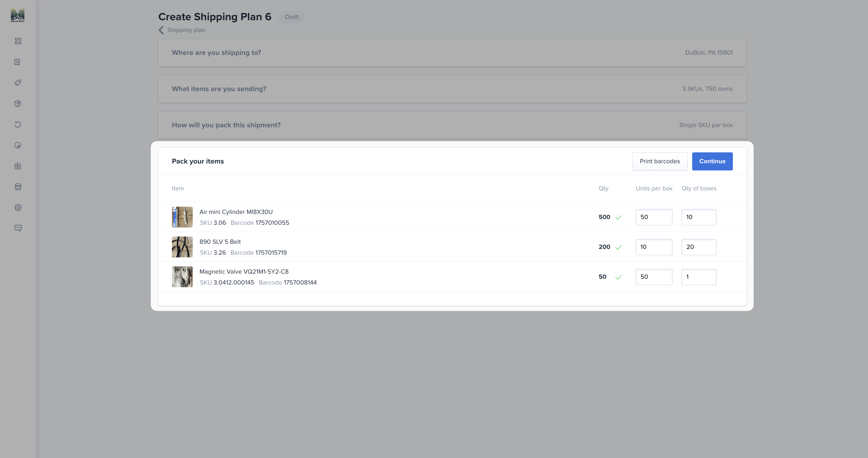Click 890 SLV 5 Belt product thumbnail

[x=182, y=247]
